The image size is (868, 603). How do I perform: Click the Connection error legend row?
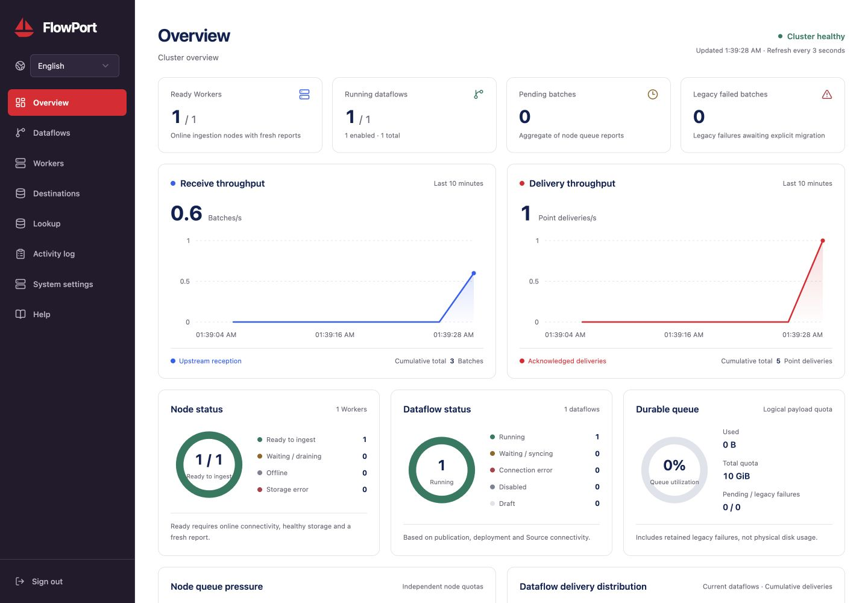tap(545, 470)
